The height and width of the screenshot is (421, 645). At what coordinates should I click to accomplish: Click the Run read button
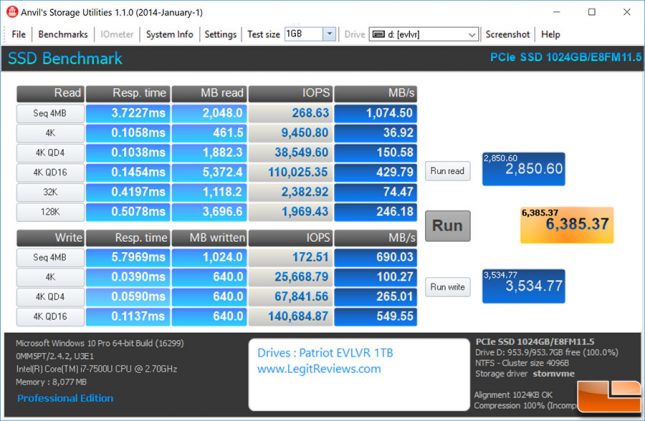coord(448,171)
